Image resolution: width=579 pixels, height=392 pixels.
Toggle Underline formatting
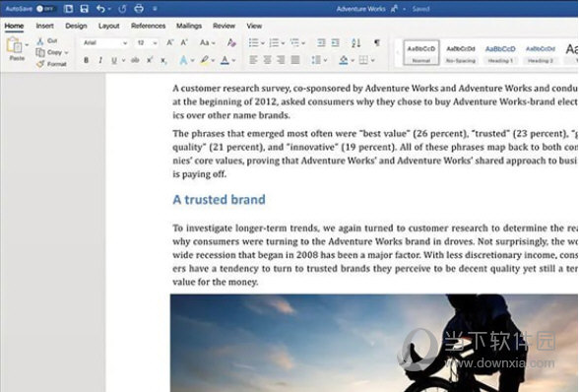pos(114,60)
